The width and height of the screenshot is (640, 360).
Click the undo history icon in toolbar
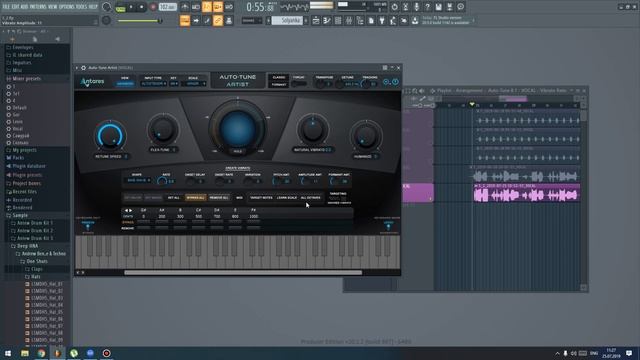(x=394, y=7)
